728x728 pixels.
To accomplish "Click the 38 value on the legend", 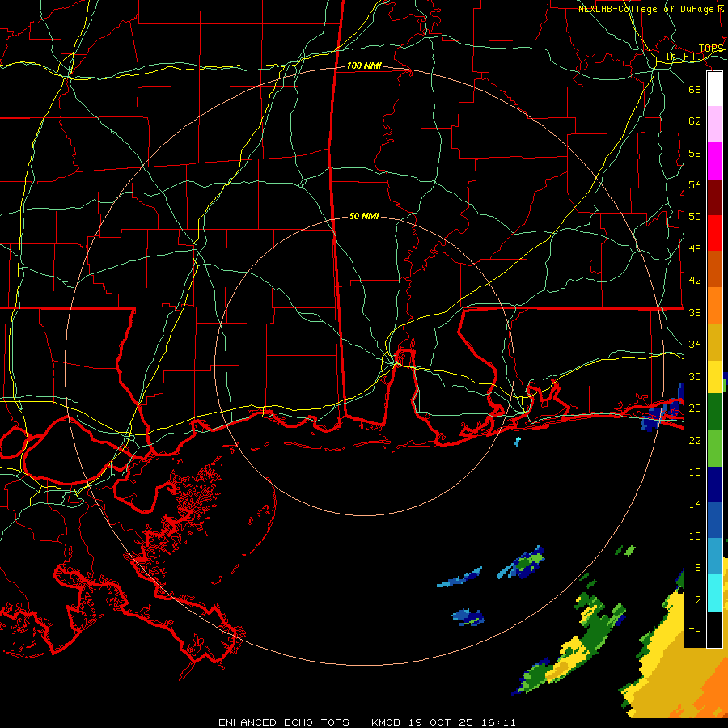I will [695, 313].
